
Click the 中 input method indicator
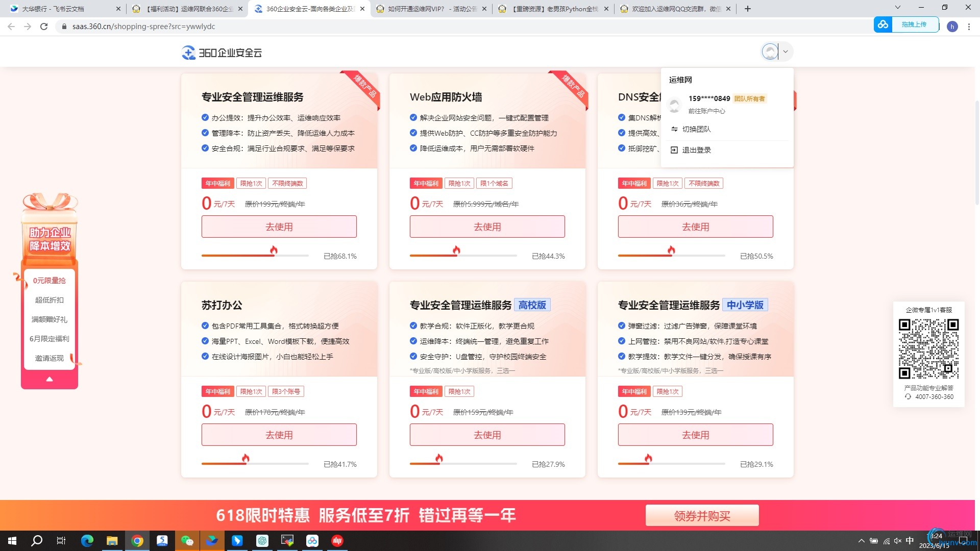910,541
